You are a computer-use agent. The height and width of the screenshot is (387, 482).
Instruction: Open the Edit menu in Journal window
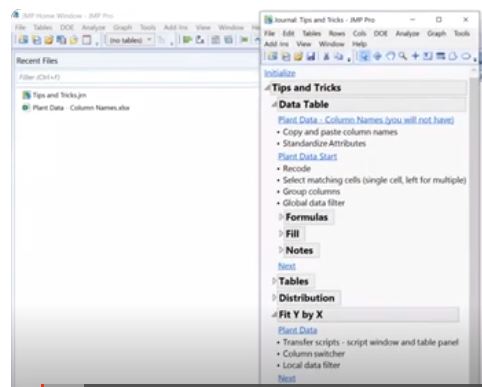tap(288, 33)
